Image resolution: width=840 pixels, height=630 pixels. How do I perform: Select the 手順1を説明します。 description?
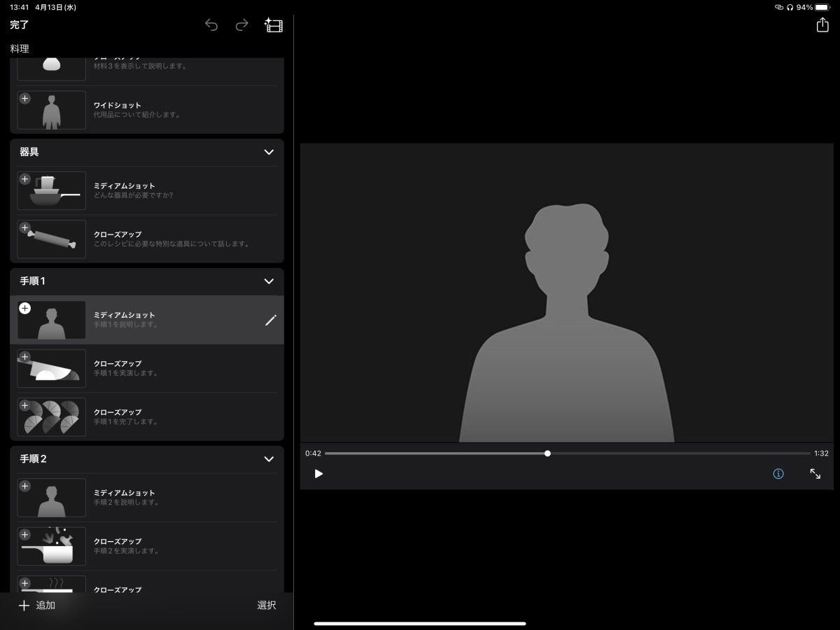pyautogui.click(x=126, y=325)
